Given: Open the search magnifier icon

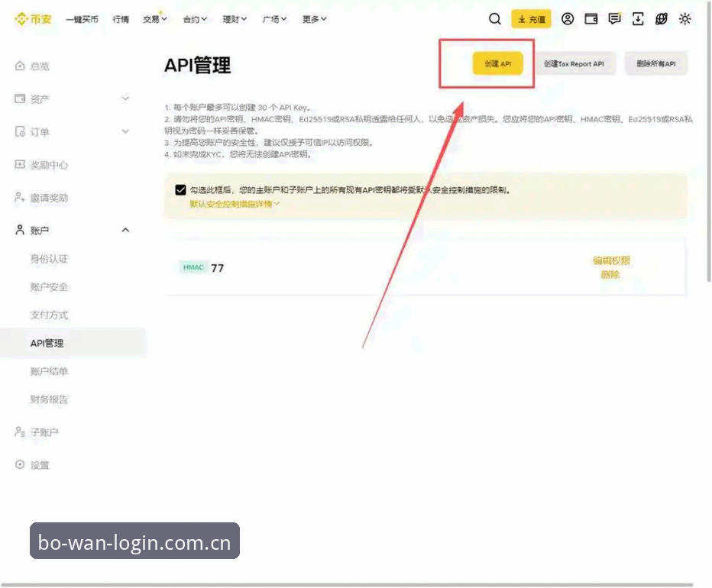Looking at the screenshot, I should pyautogui.click(x=494, y=19).
